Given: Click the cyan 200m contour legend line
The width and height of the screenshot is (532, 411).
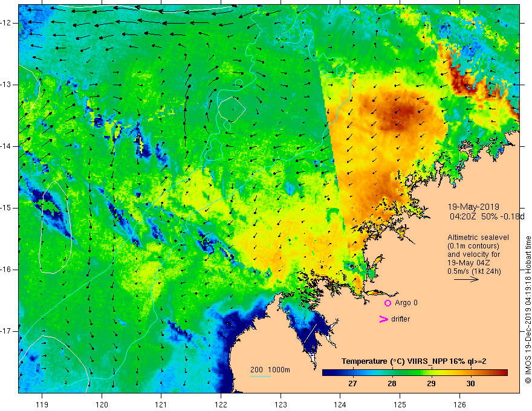Looking at the screenshot, I should click(x=260, y=376).
